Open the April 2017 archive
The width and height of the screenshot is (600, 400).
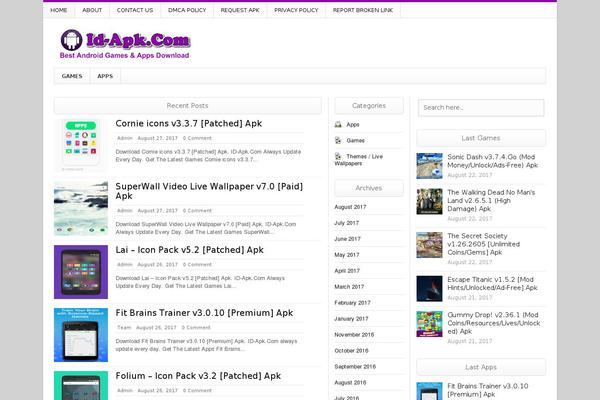point(347,271)
